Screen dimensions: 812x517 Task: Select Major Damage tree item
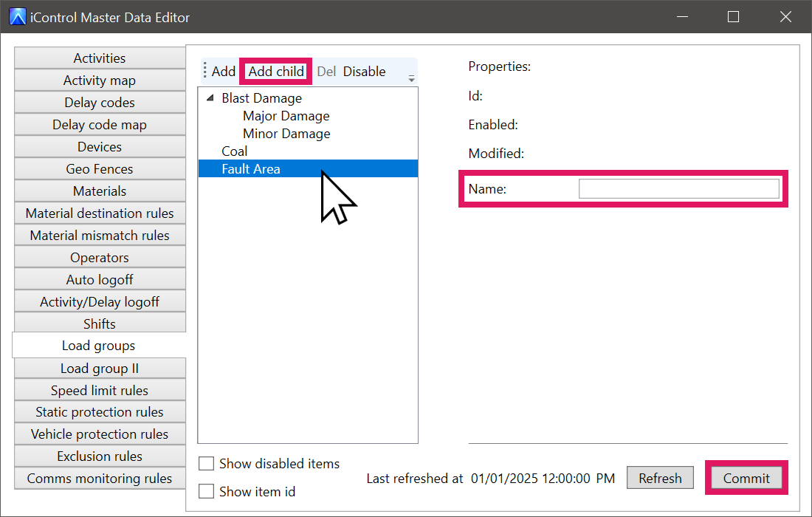point(286,115)
